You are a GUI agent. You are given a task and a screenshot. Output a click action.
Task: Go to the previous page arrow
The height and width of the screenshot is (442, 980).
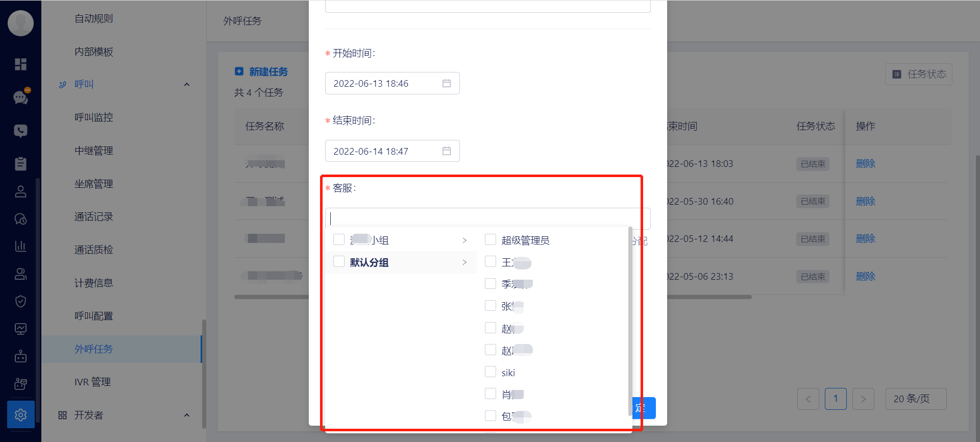[x=808, y=399]
